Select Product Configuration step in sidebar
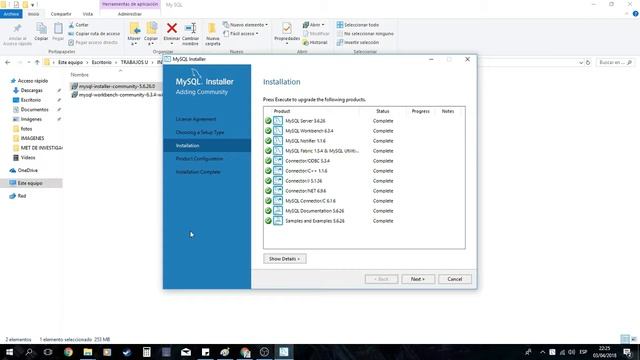Viewport: 640px width, 360px height. coord(199,159)
